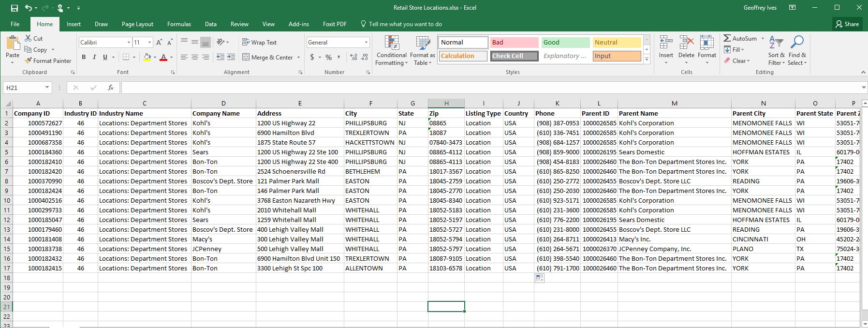Open Ribbon Display Options
The height and width of the screenshot is (328, 868).
coord(792,8)
